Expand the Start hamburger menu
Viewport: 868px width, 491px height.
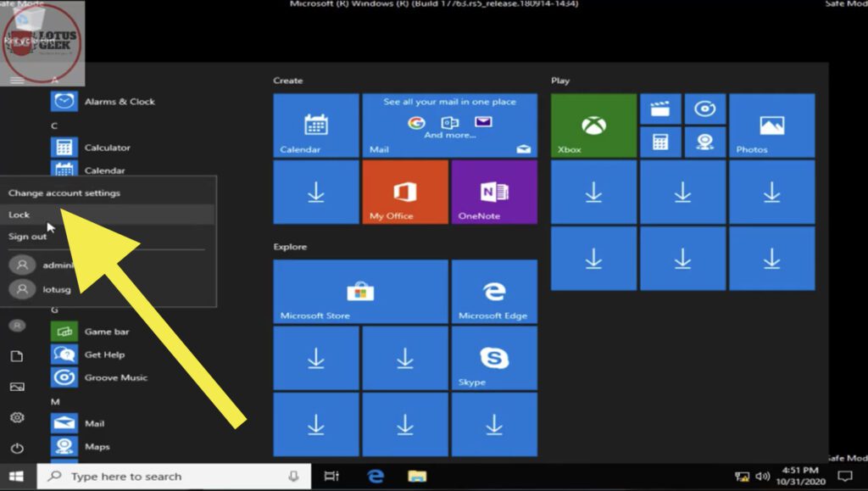click(x=17, y=81)
